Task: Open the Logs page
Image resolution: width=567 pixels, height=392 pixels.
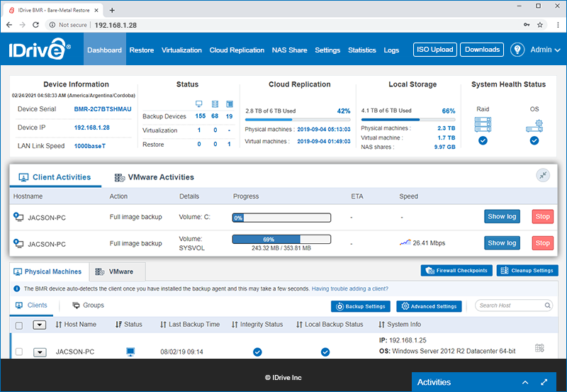Action: (391, 50)
